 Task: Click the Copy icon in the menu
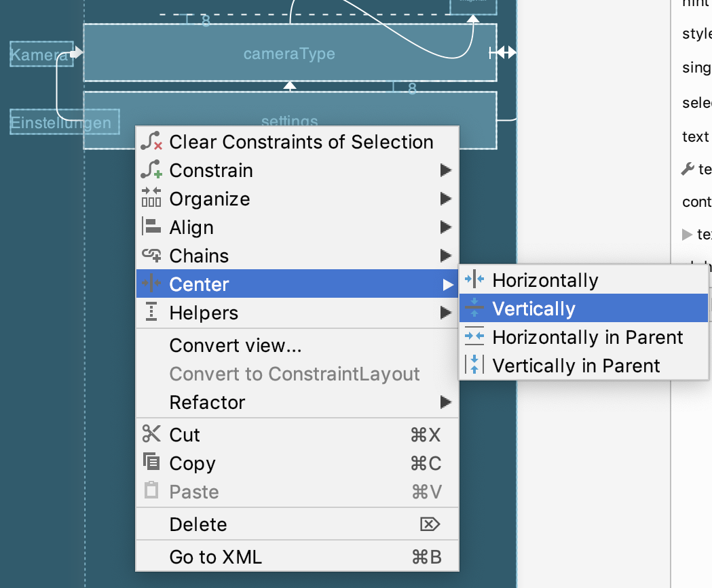click(151, 463)
